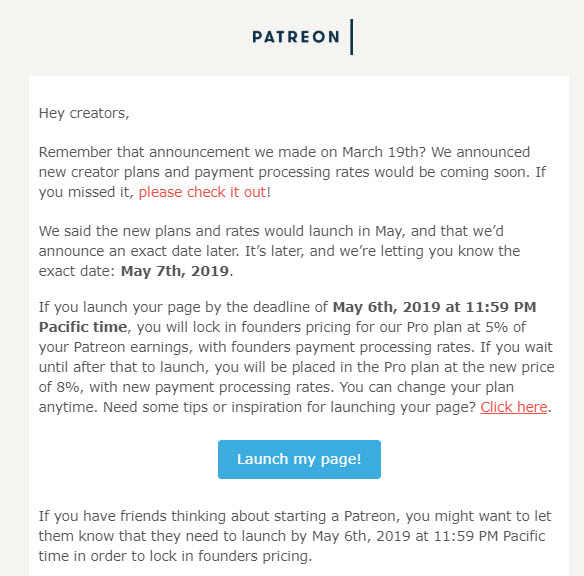
Task: Click the 'Pro plan at 5%' text
Action: 458,327
